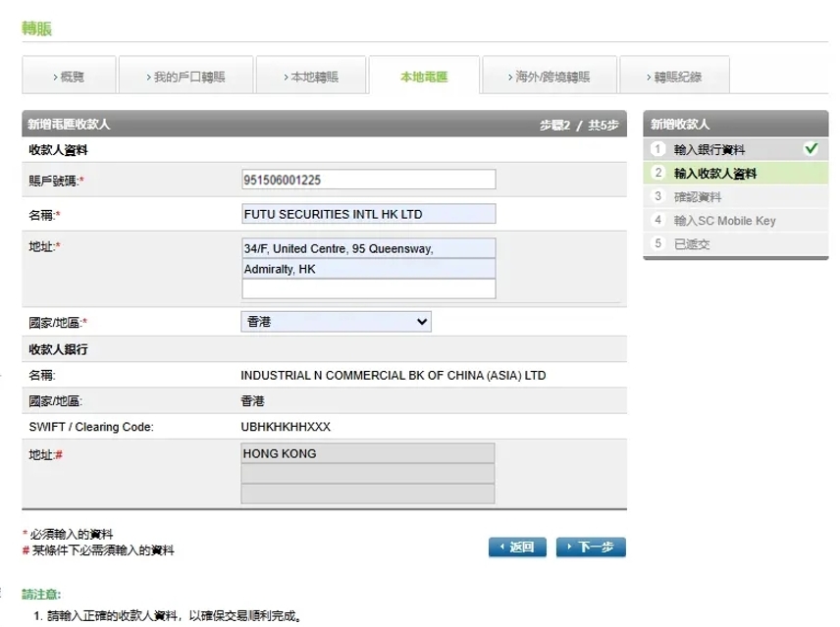Select step 2 輸入收款人資料 in sidebar

(736, 173)
